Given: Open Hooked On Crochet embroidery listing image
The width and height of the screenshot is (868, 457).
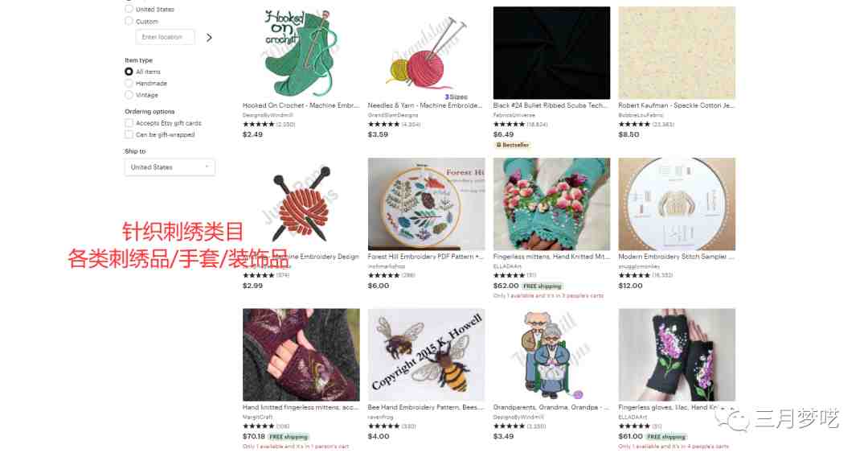Looking at the screenshot, I should click(x=301, y=52).
